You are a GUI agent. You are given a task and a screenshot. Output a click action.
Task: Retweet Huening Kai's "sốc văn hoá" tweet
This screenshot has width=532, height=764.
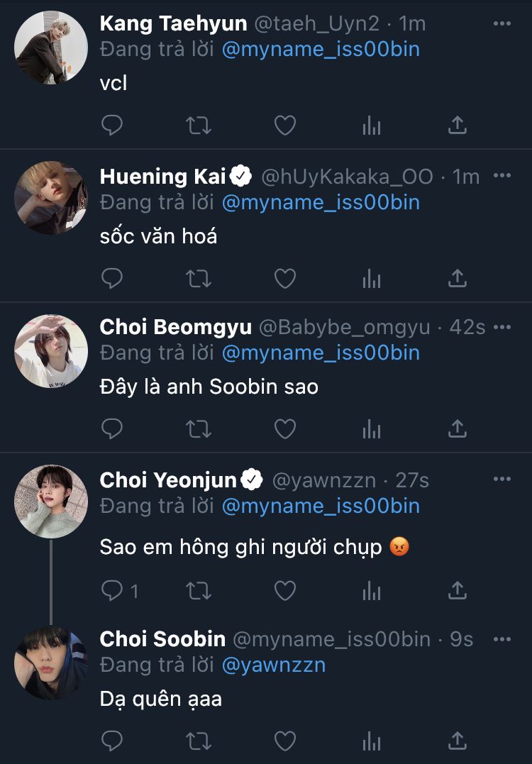point(199,278)
